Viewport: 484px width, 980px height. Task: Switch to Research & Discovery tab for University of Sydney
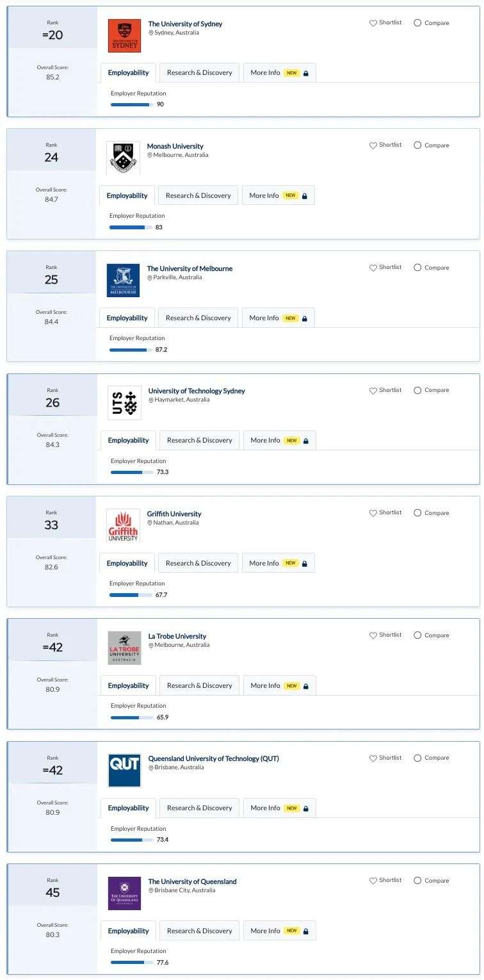coord(200,72)
